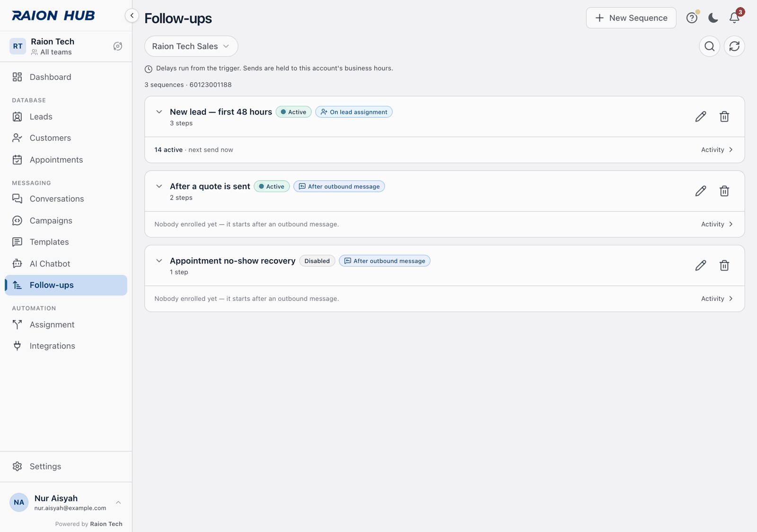The image size is (757, 532).
Task: Edit the New lead first 48 hours sequence
Action: tap(701, 116)
